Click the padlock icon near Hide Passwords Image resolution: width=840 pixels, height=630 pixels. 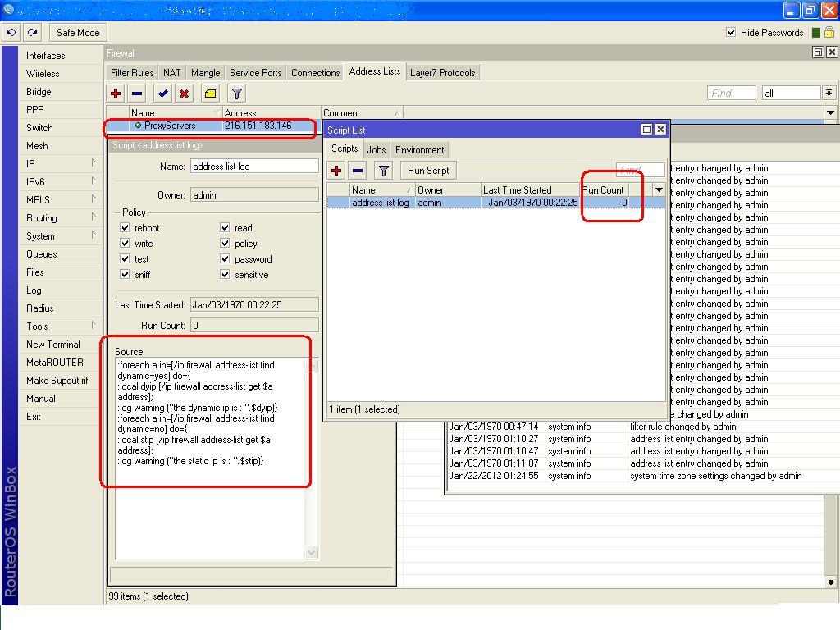pyautogui.click(x=829, y=33)
